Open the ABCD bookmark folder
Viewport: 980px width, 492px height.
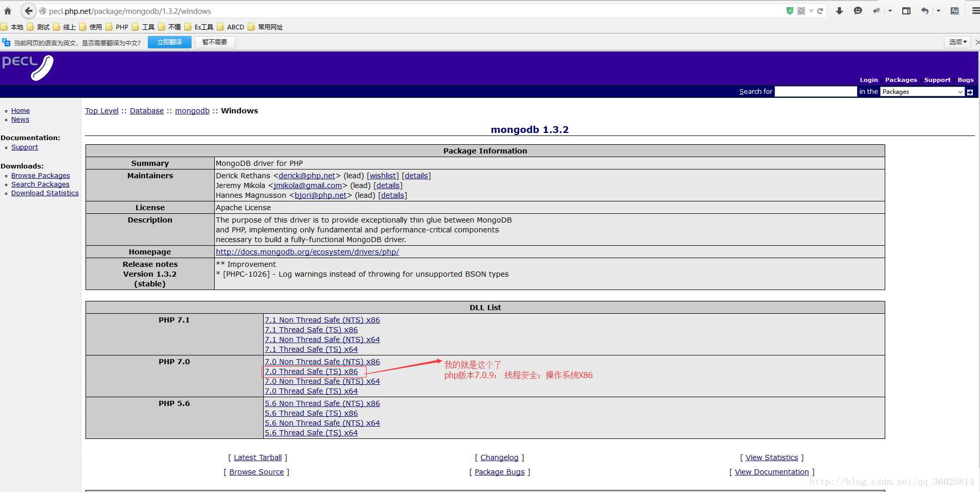pyautogui.click(x=231, y=27)
